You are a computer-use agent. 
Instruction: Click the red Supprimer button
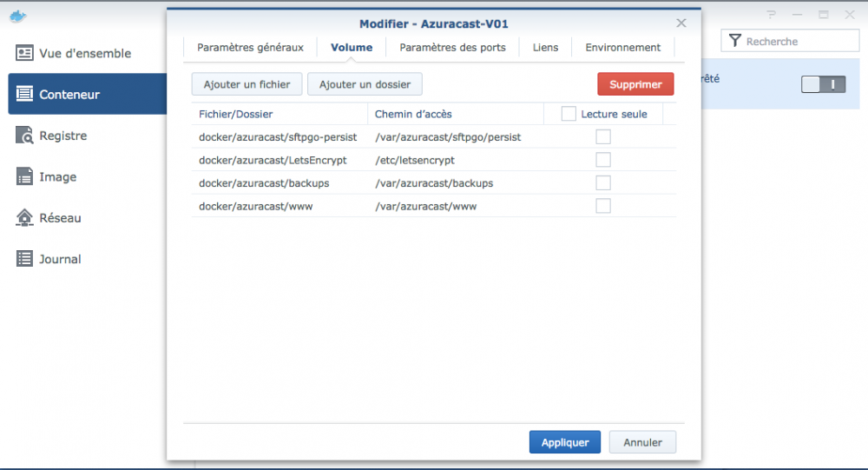635,84
